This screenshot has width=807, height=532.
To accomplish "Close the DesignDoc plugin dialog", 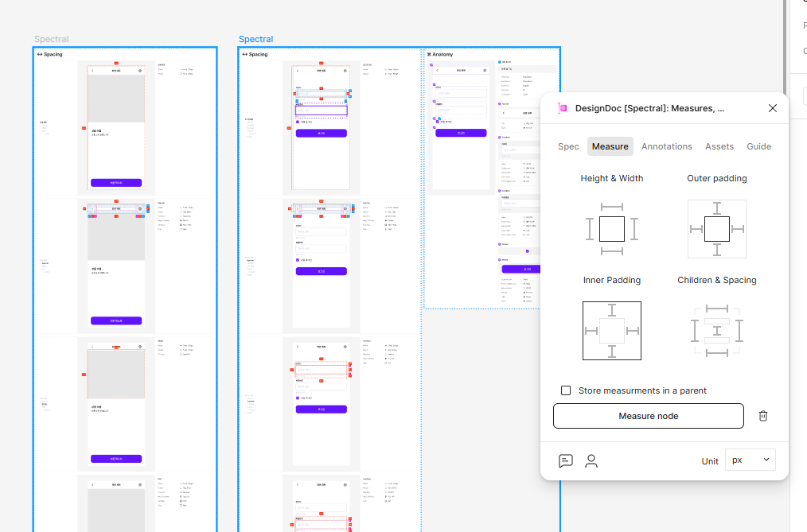I will tap(773, 108).
